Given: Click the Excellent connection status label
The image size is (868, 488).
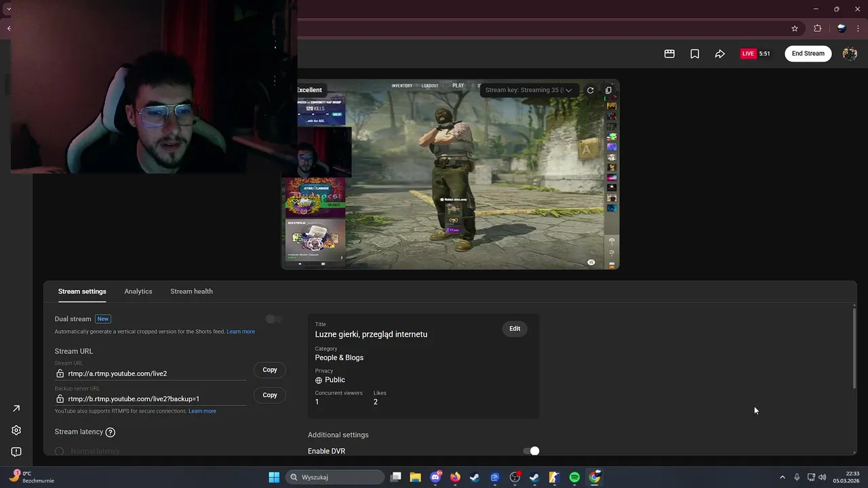Looking at the screenshot, I should point(309,90).
